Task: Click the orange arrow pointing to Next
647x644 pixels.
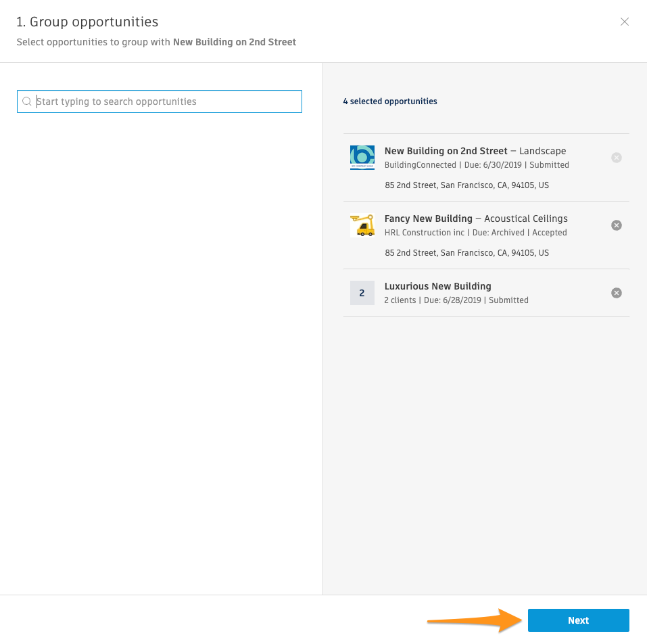Action: coord(473,620)
